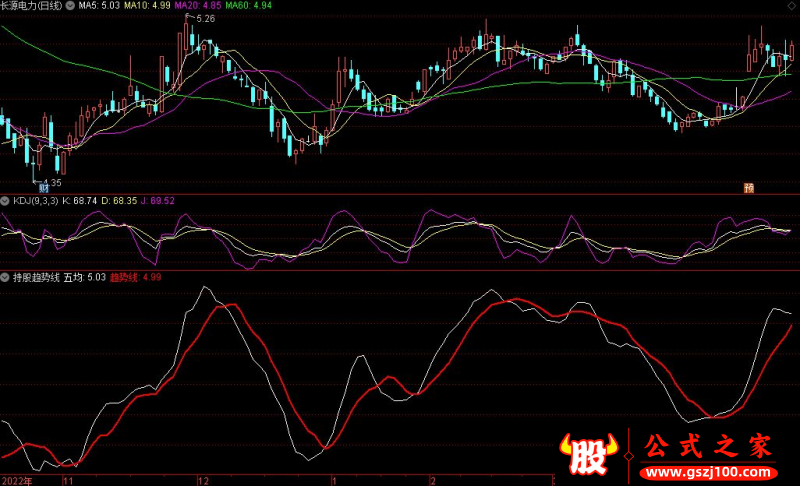Select the 长源电力(日线) stock title
800x486 pixels.
[31, 6]
